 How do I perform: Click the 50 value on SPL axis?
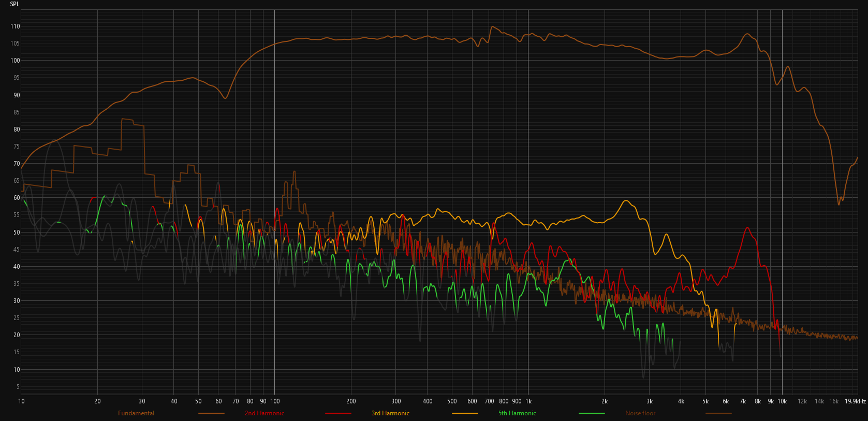[x=17, y=233]
